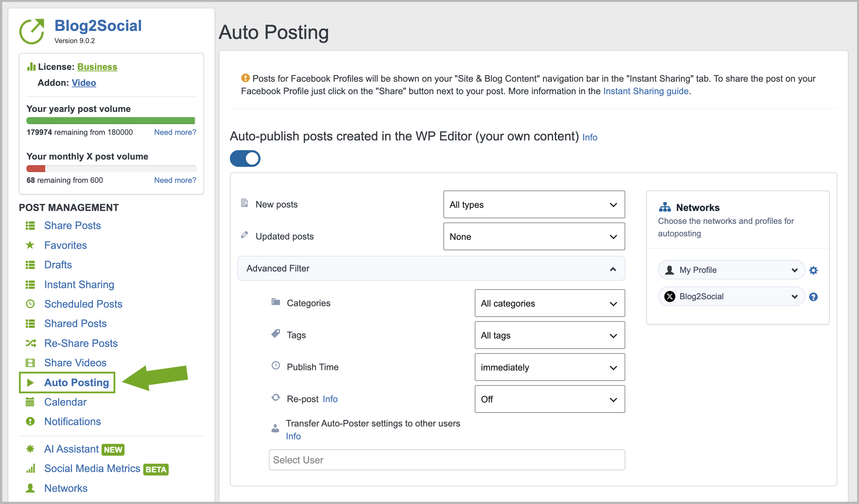Expand the Blog2Social X network dropdown
The image size is (859, 504).
[731, 296]
